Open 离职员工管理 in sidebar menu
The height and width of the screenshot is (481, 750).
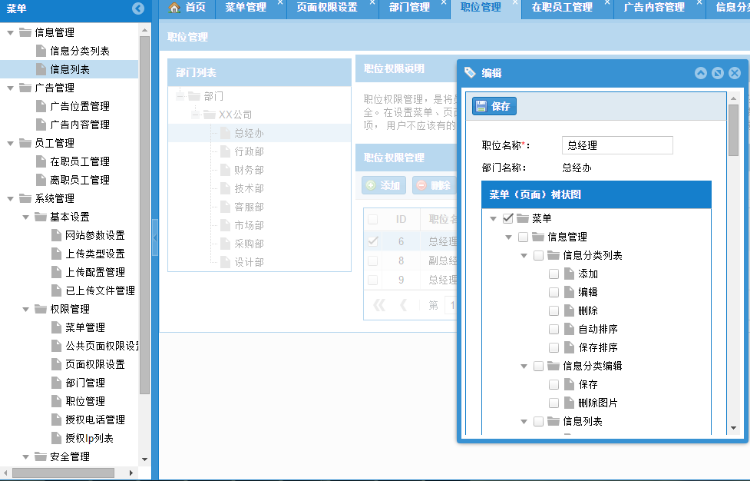tap(79, 180)
